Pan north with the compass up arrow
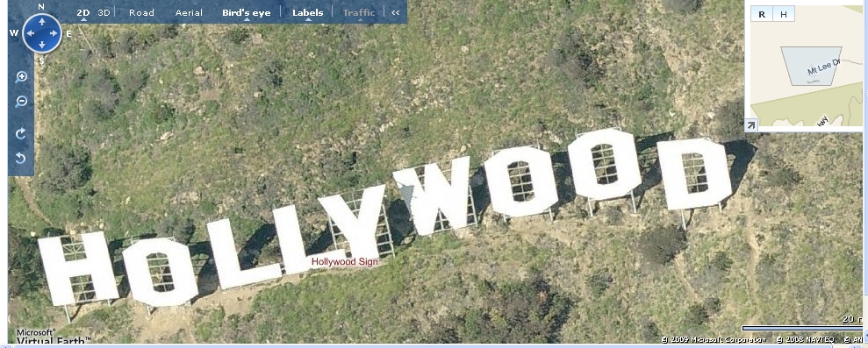The image size is (868, 348). 42,22
